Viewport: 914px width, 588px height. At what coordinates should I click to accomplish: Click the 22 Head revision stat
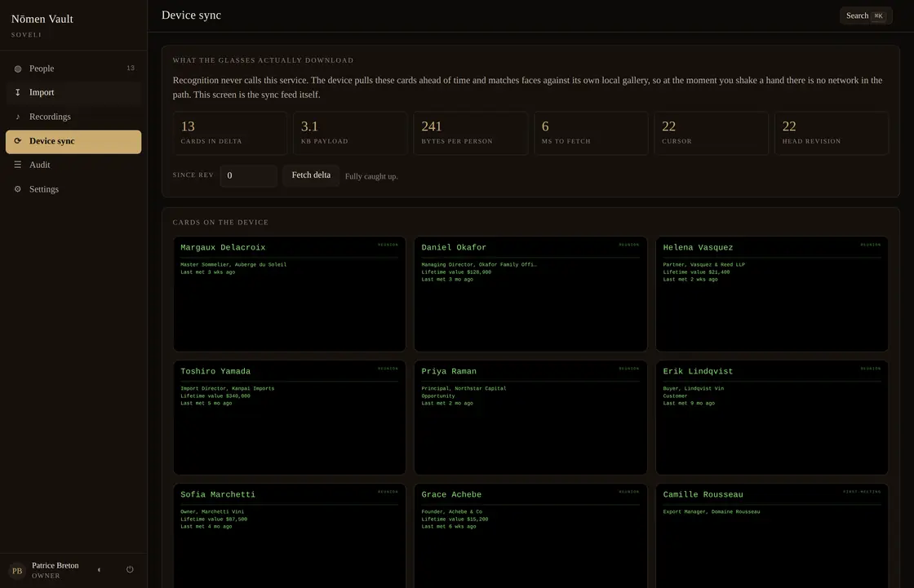(x=832, y=134)
